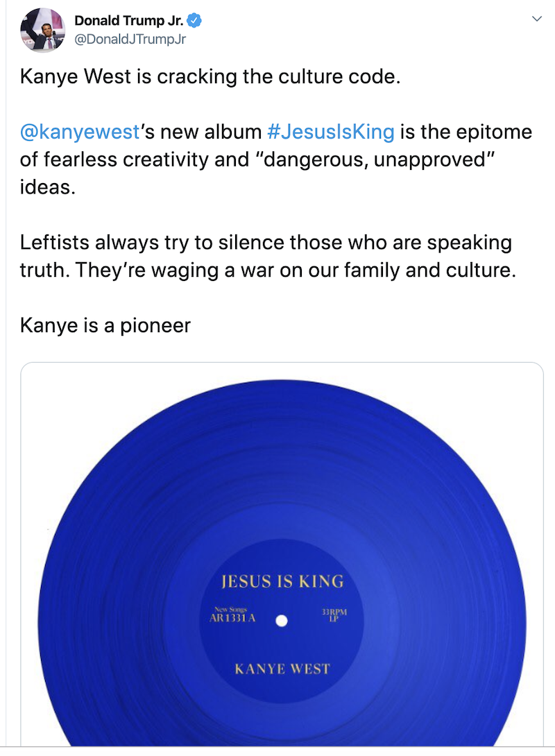Follow the @kanyewest mention link

80,132
